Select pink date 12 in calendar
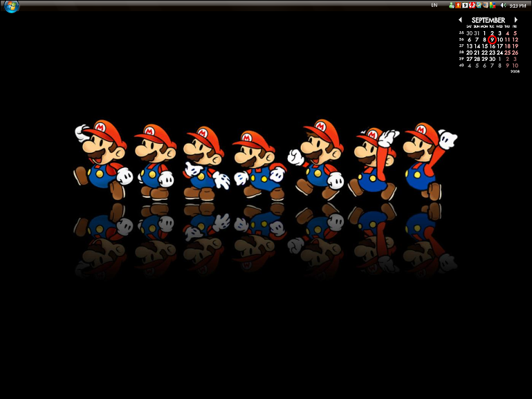This screenshot has height=399, width=532. pos(515,39)
